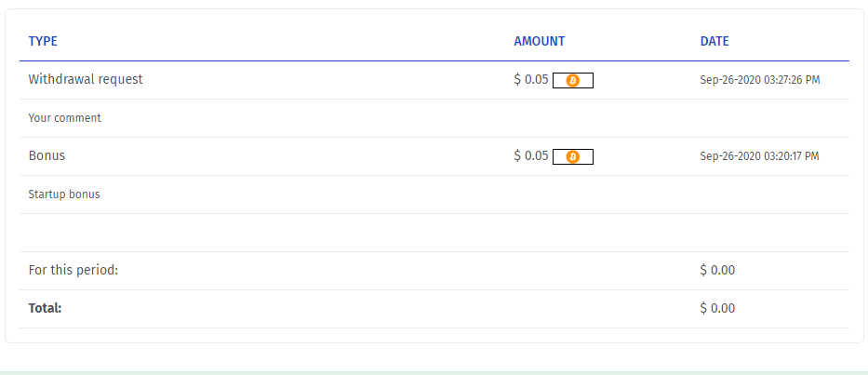
Task: Select the 'Startup bonus' comment text
Action: 64,194
